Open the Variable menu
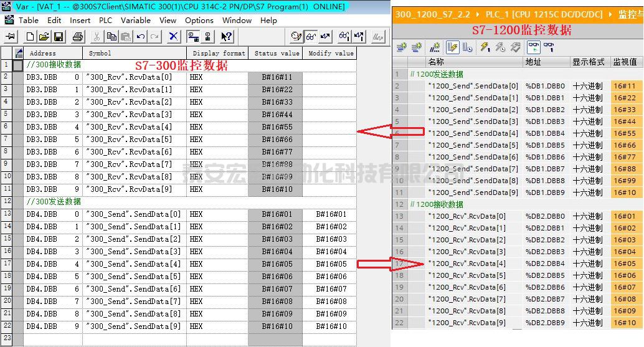 [135, 20]
